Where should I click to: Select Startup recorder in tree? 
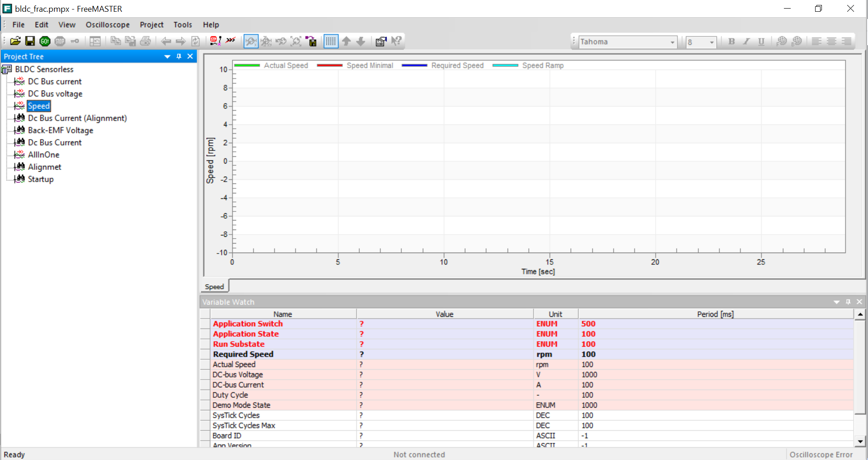[41, 179]
